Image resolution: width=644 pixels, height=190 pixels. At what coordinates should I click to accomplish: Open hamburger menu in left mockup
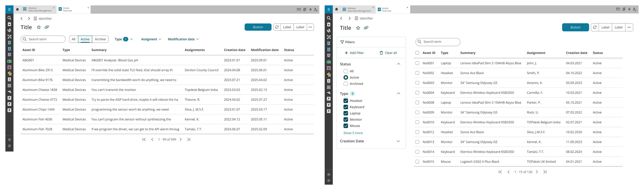[9, 10]
